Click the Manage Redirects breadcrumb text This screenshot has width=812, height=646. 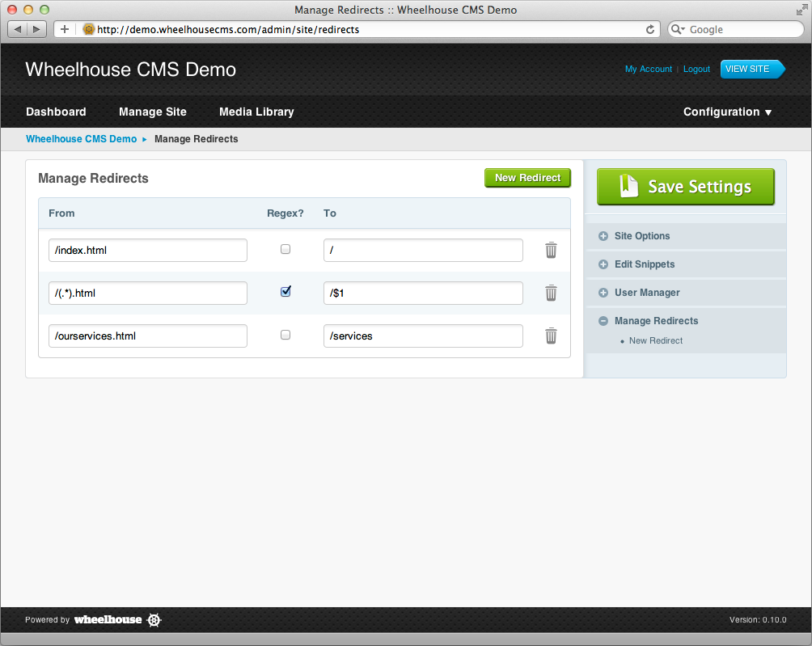[x=197, y=139]
